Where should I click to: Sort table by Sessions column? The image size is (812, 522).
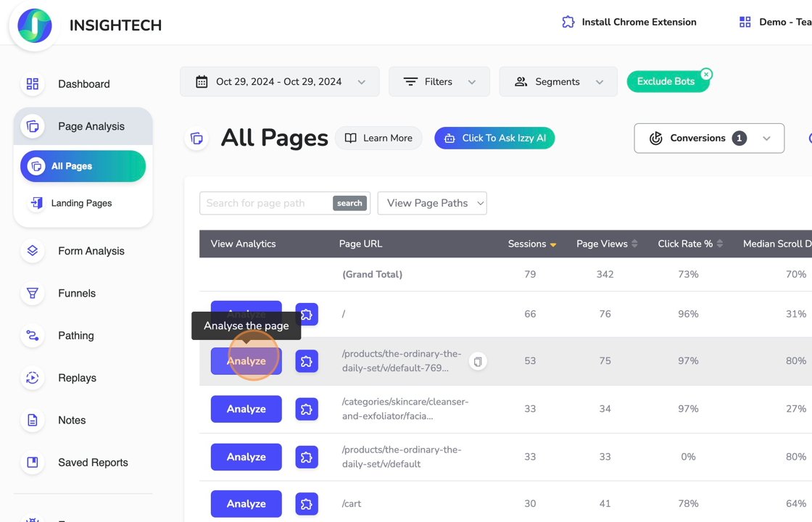pyautogui.click(x=532, y=244)
